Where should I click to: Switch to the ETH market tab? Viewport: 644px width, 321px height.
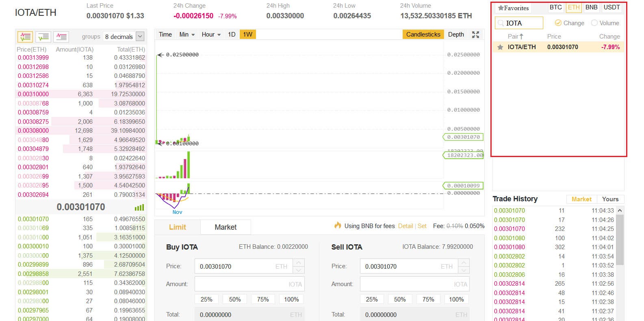tap(574, 7)
